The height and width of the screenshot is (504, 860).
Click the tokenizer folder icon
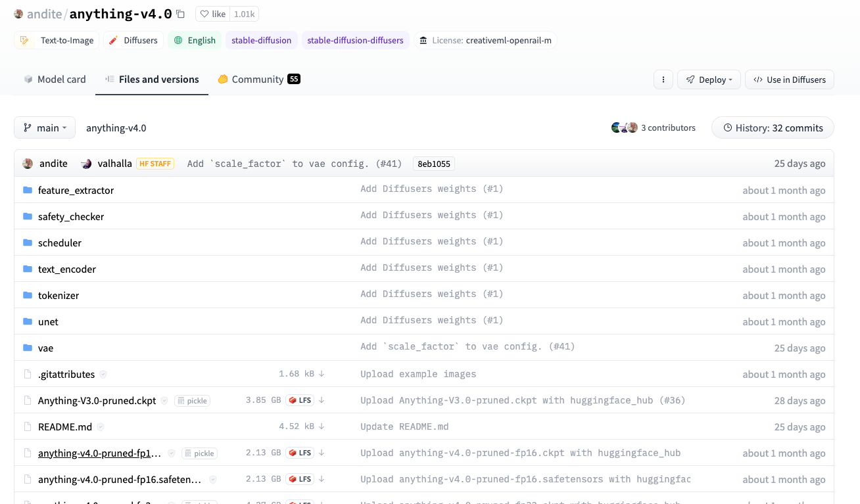tap(28, 295)
